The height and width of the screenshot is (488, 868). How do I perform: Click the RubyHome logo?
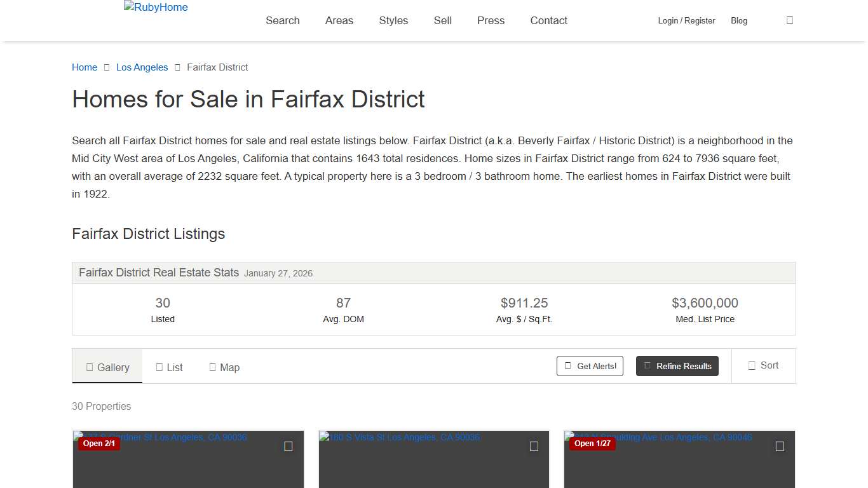[x=155, y=7]
